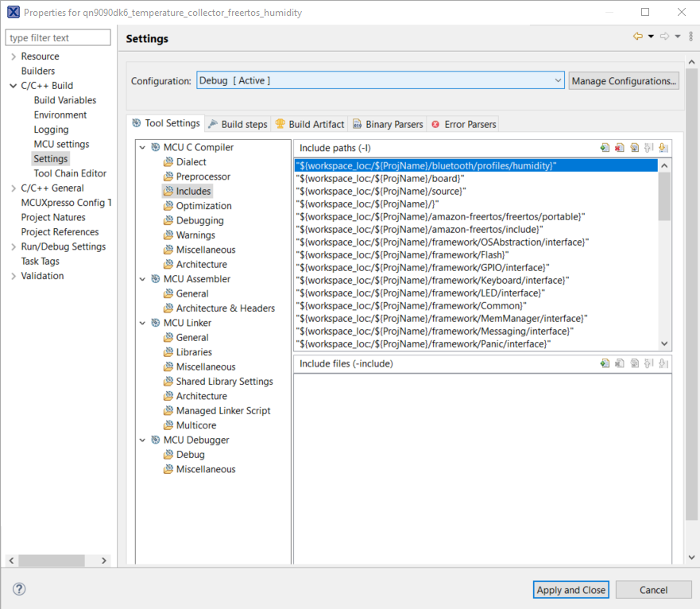
Task: Click the type filter text field
Action: (x=57, y=37)
